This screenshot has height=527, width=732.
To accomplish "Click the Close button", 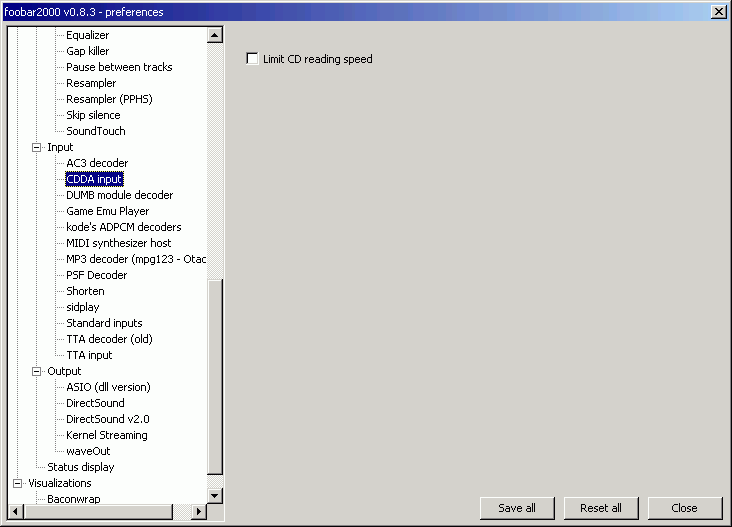I will pos(685,508).
